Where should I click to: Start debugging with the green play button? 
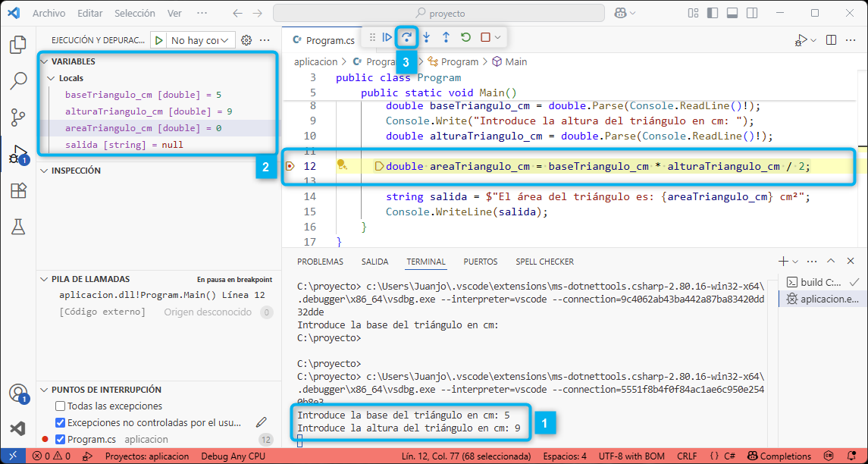coord(159,40)
